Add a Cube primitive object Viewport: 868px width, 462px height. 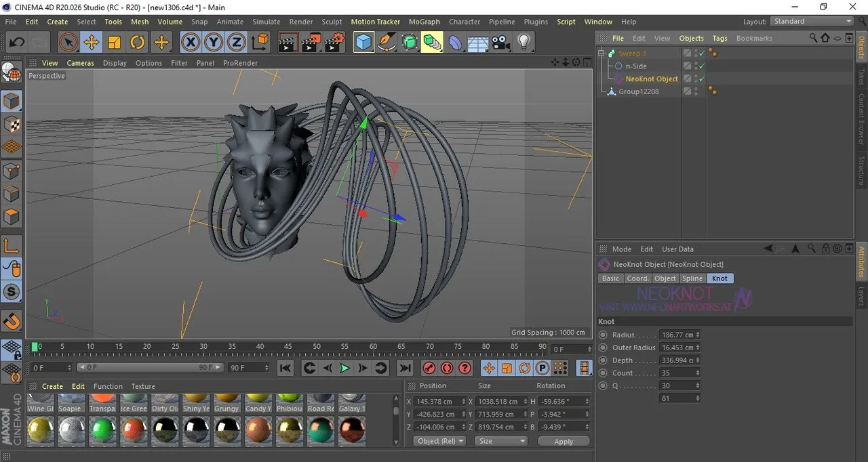tap(364, 43)
